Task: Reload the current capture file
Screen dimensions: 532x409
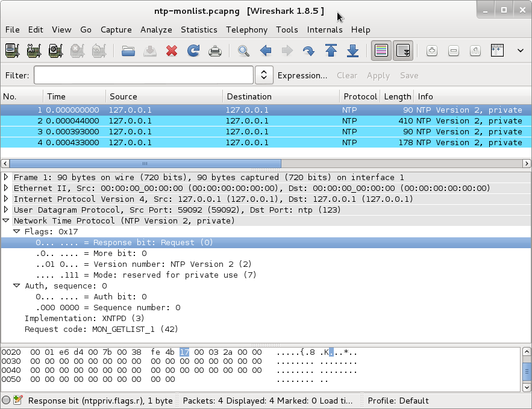Action: (x=193, y=51)
